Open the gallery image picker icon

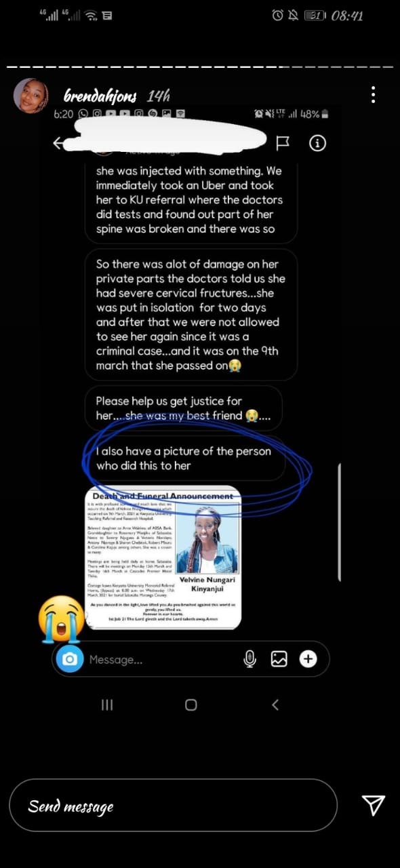279,658
